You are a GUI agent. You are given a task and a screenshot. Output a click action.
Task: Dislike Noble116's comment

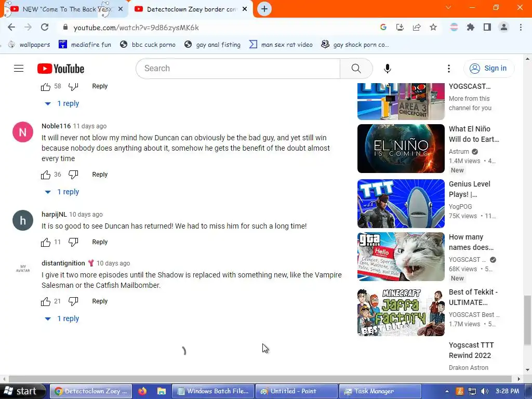tap(73, 175)
